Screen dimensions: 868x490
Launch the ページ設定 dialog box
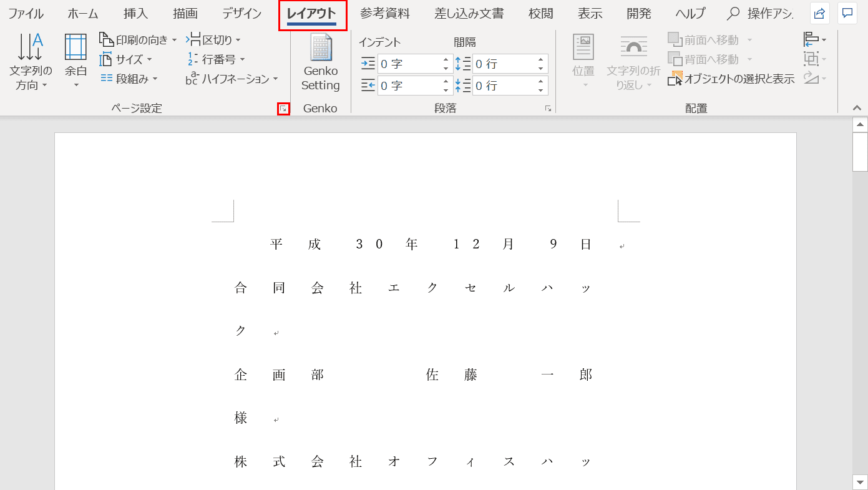(x=284, y=109)
